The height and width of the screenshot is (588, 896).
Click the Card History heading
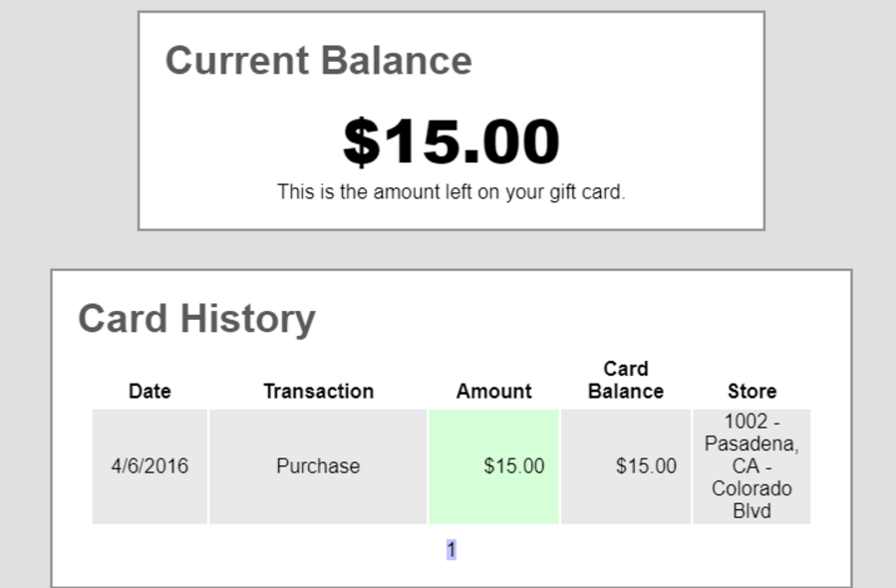(x=196, y=319)
